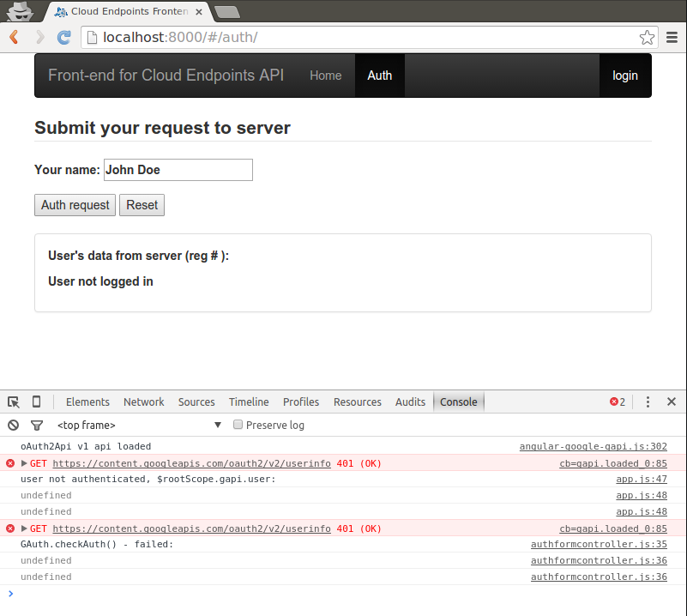Screen dimensions: 687x616
Task: Open second userinfo URL in console error
Action: click(x=191, y=528)
